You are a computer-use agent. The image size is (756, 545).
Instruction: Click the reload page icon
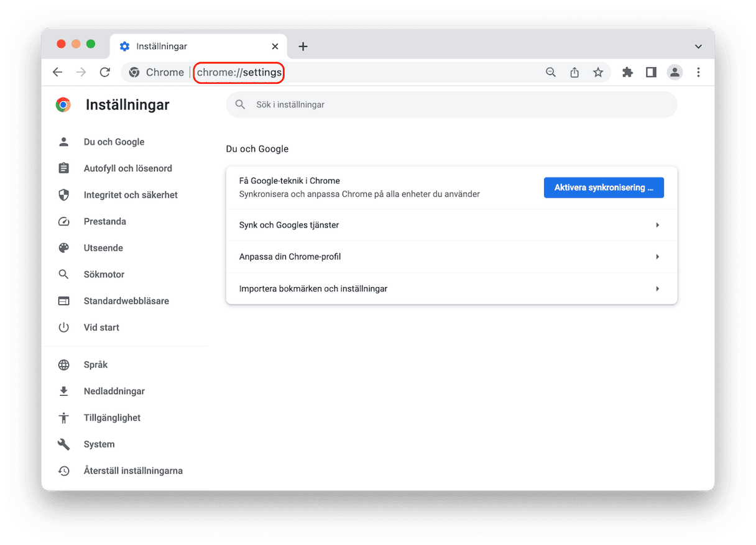[105, 72]
